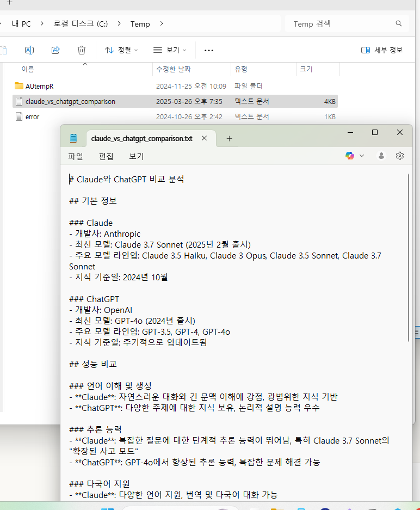
Task: Click the Delete trash icon in Explorer
Action: pyautogui.click(x=82, y=50)
